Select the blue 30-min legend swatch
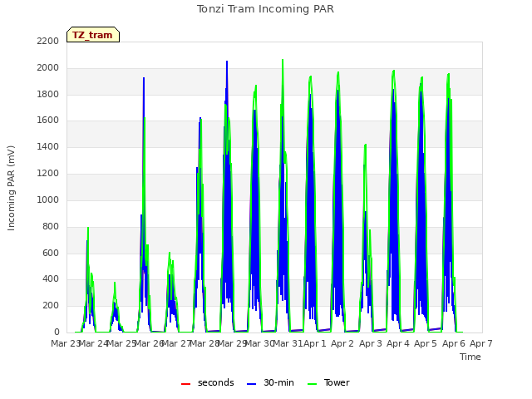Screen dimensions: 532x399 point(251,384)
